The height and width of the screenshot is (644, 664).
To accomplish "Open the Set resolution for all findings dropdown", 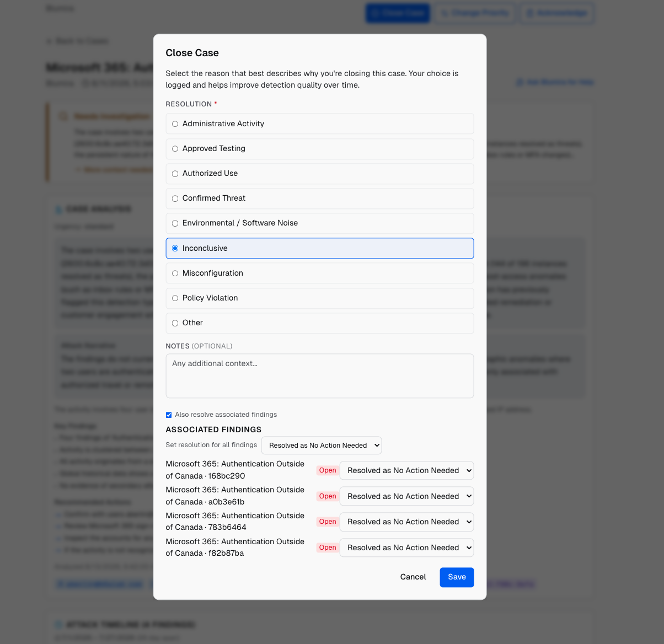I will click(x=322, y=446).
